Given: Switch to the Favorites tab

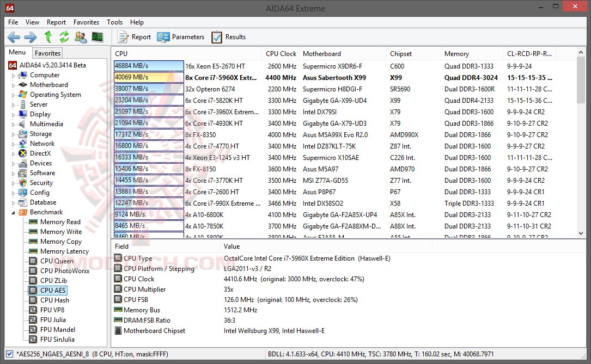Looking at the screenshot, I should (x=47, y=53).
